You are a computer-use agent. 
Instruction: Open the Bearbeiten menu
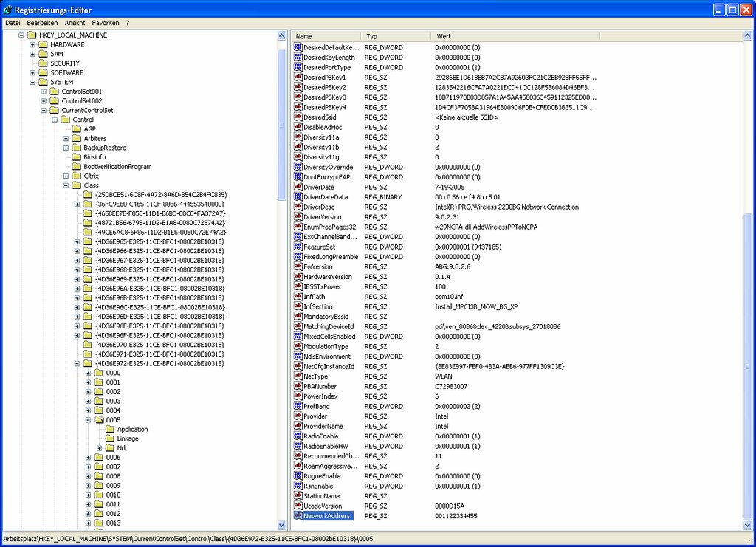click(42, 23)
